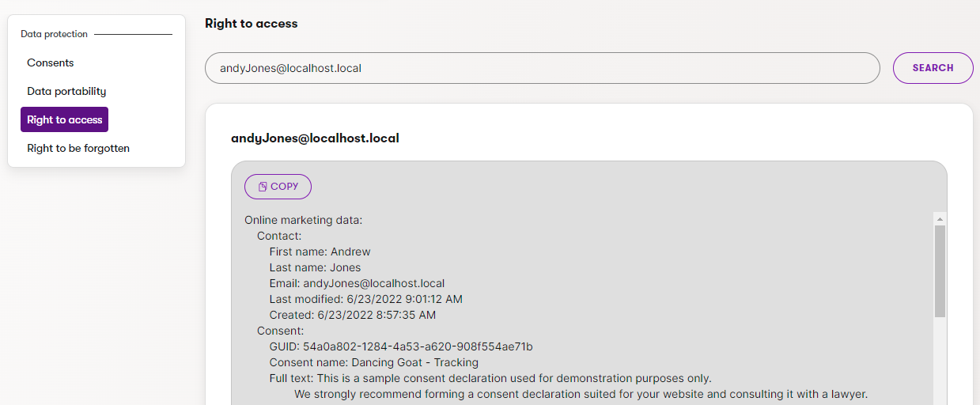Open the Consents section
Screen dimensions: 980x405
tap(51, 62)
